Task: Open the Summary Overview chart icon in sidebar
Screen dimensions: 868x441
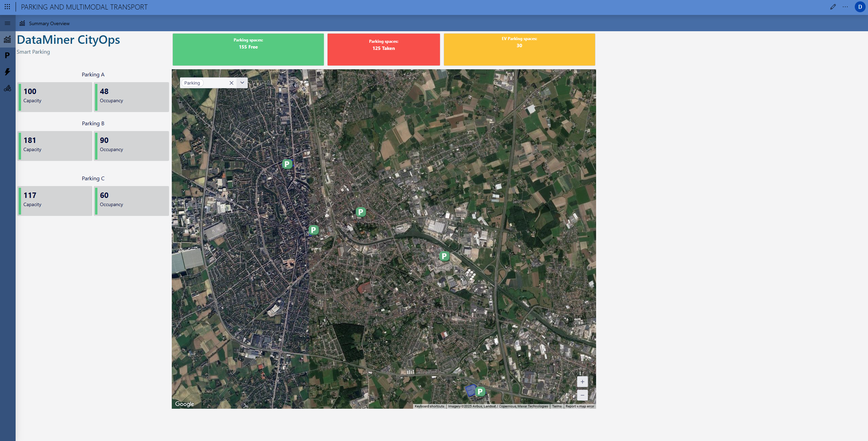Action: (x=7, y=39)
